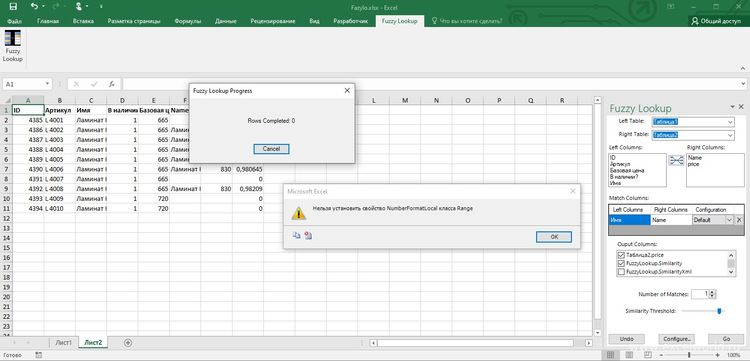Screen dimensions: 750x361
Task: Open the Вставка tab
Action: point(83,21)
